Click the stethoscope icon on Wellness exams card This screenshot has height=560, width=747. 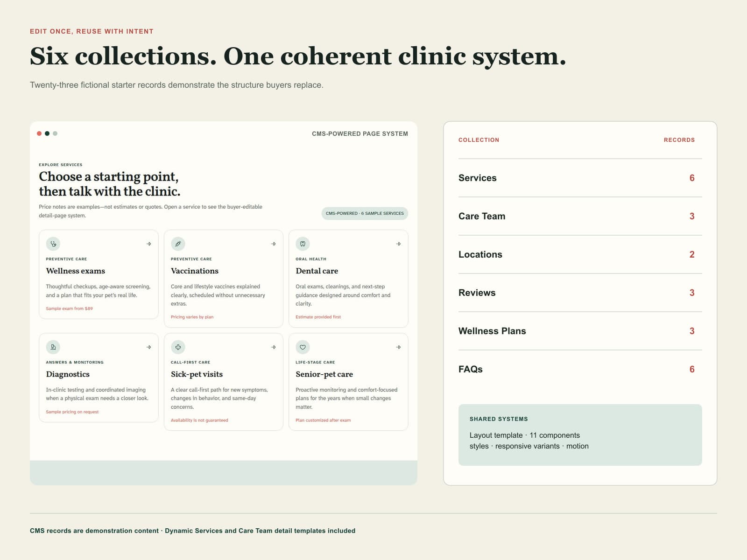[53, 244]
